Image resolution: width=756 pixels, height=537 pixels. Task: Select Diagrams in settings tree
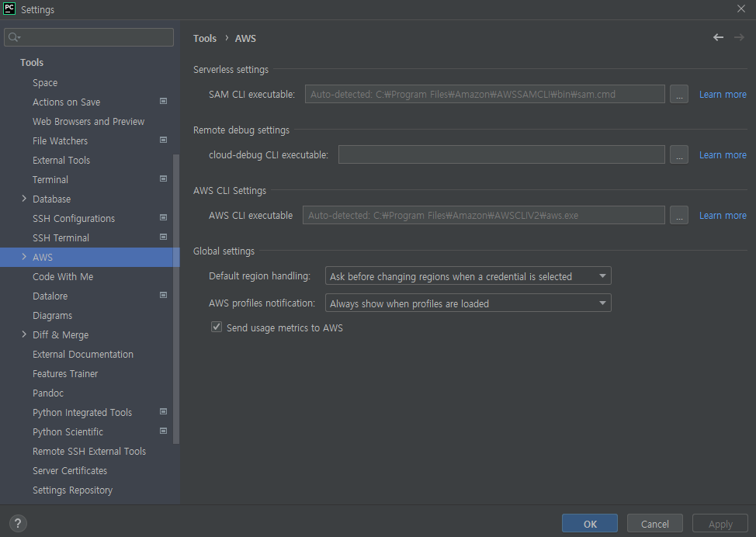(53, 315)
